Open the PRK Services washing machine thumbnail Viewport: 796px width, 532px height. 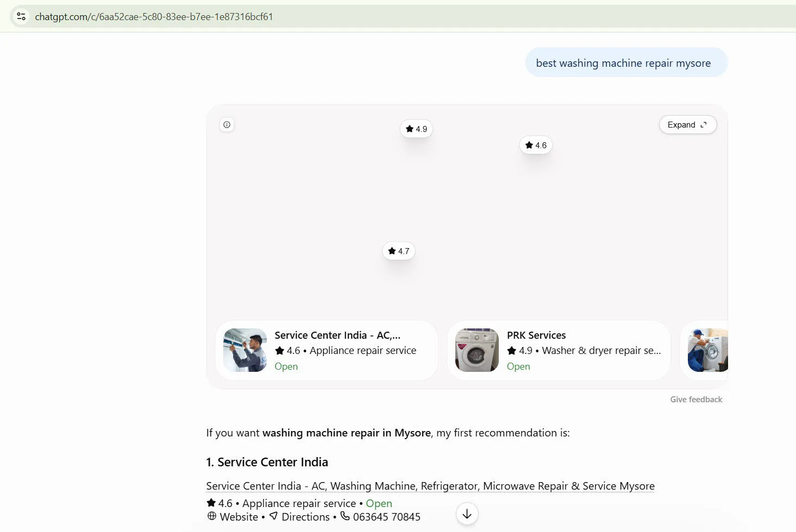point(477,350)
